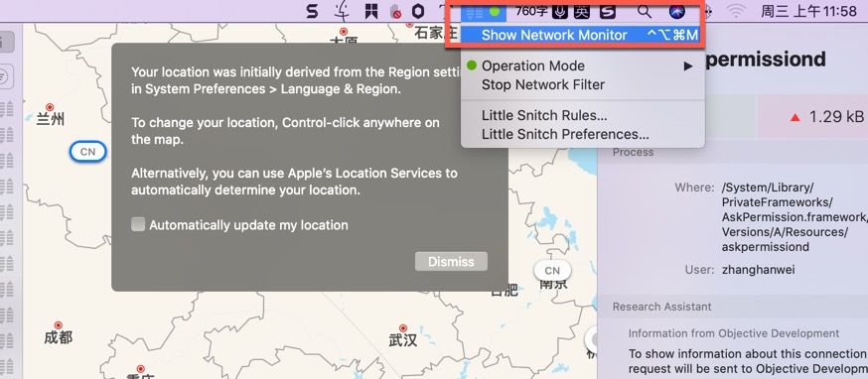The width and height of the screenshot is (868, 379).
Task: Enable Automatically update my location checkbox
Action: pos(138,224)
